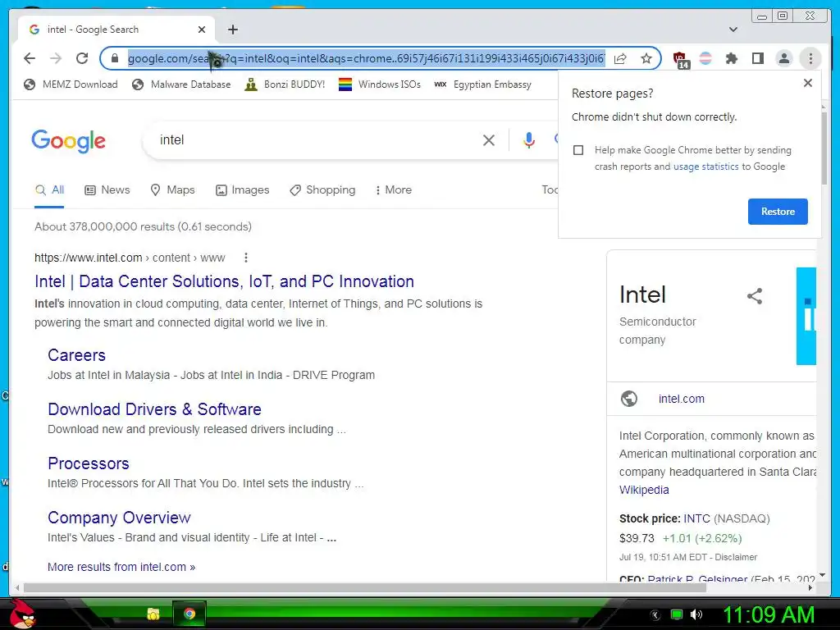
Task: Open the file explorer taskbar icon
Action: [x=153, y=614]
